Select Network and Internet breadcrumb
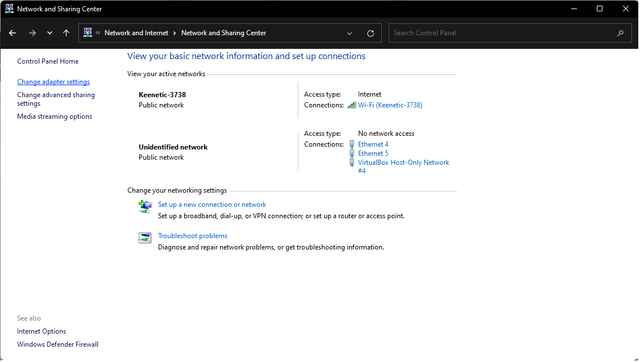Viewport: 640px width, 362px height. 136,33
